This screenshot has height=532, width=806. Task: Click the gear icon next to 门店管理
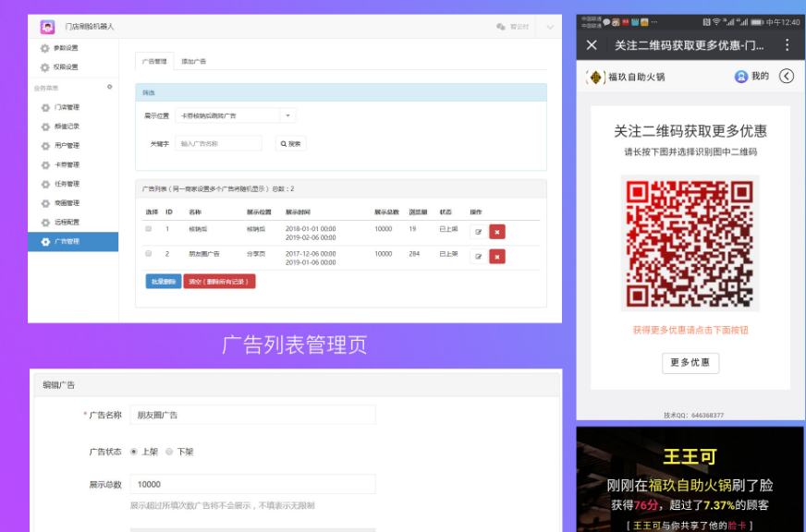(x=45, y=107)
